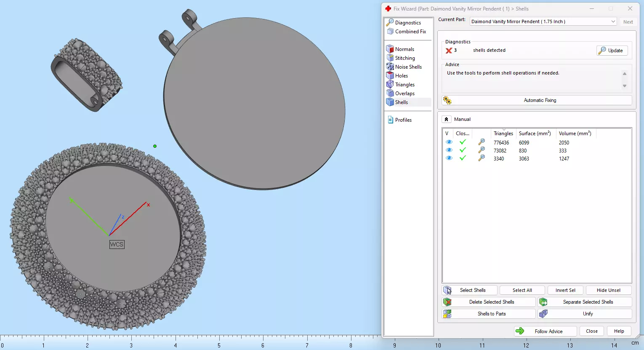Click the Help button

click(x=619, y=331)
